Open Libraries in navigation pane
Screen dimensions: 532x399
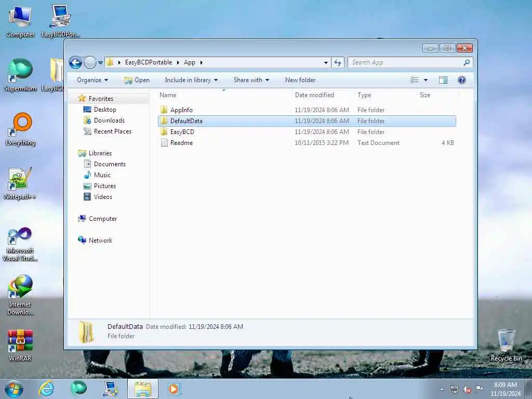pyautogui.click(x=100, y=153)
